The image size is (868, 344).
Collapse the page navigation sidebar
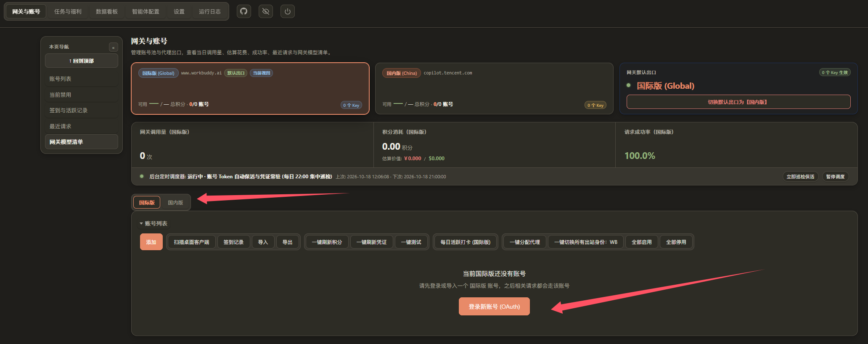113,48
